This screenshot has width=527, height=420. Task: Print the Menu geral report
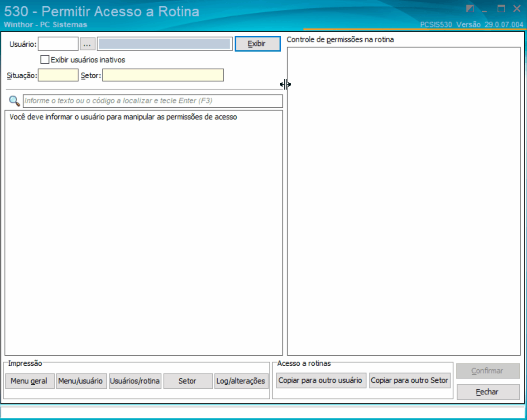pos(29,381)
